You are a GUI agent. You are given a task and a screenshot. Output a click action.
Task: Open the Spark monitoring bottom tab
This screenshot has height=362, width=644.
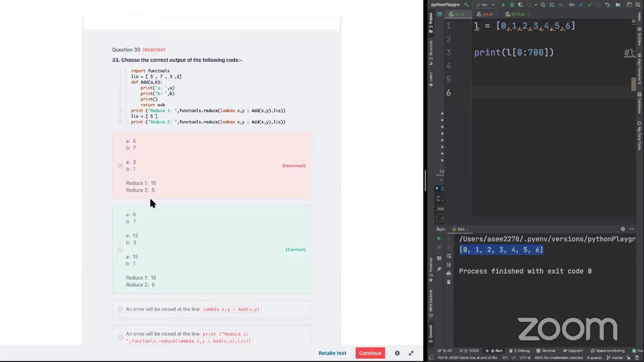click(x=608, y=351)
